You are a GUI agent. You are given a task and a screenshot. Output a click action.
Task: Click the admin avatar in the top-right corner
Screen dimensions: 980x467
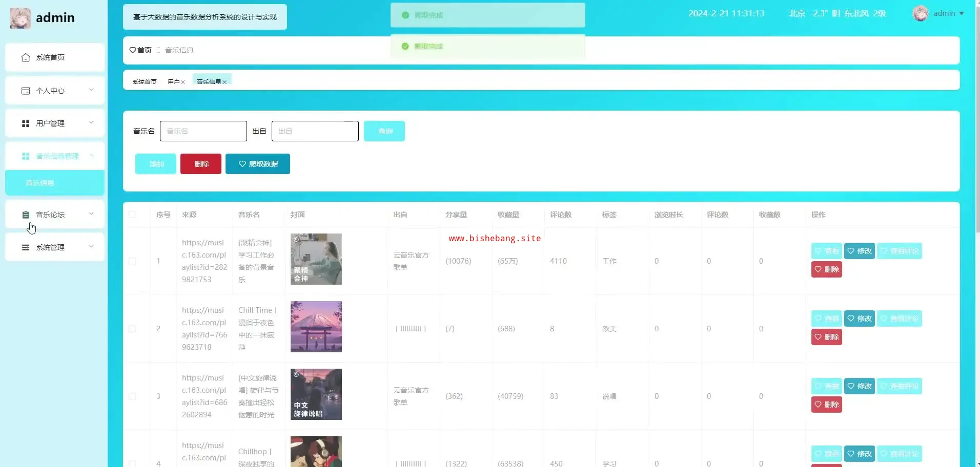click(921, 13)
